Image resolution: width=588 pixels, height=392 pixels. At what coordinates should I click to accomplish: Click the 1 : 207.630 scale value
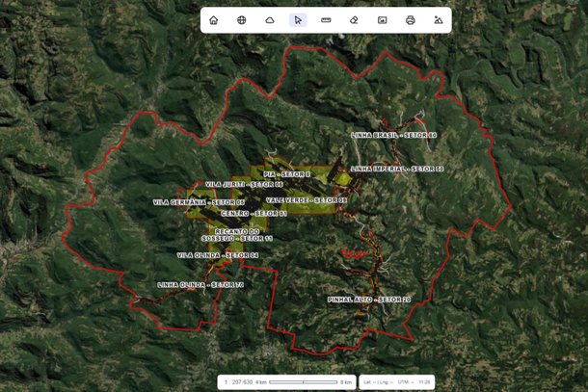238,382
